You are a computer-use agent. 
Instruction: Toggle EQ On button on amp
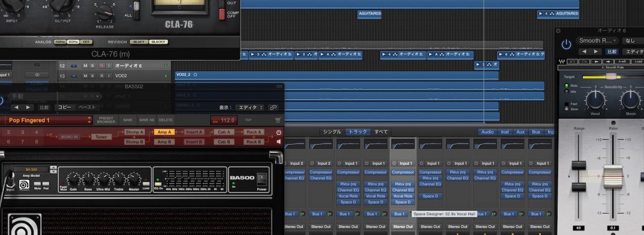[158, 184]
